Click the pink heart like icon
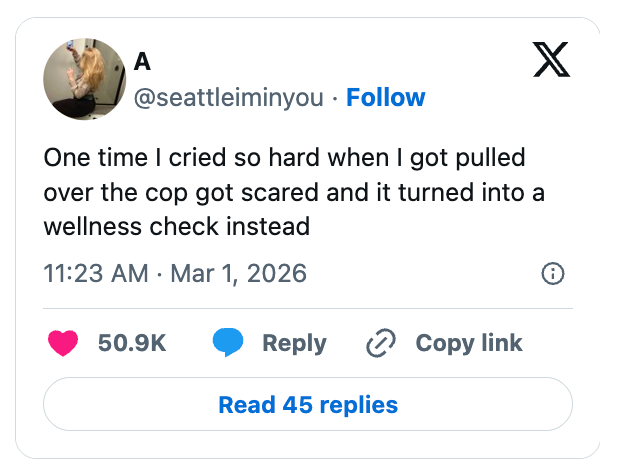Screen dimensions: 622x476 (x=64, y=343)
